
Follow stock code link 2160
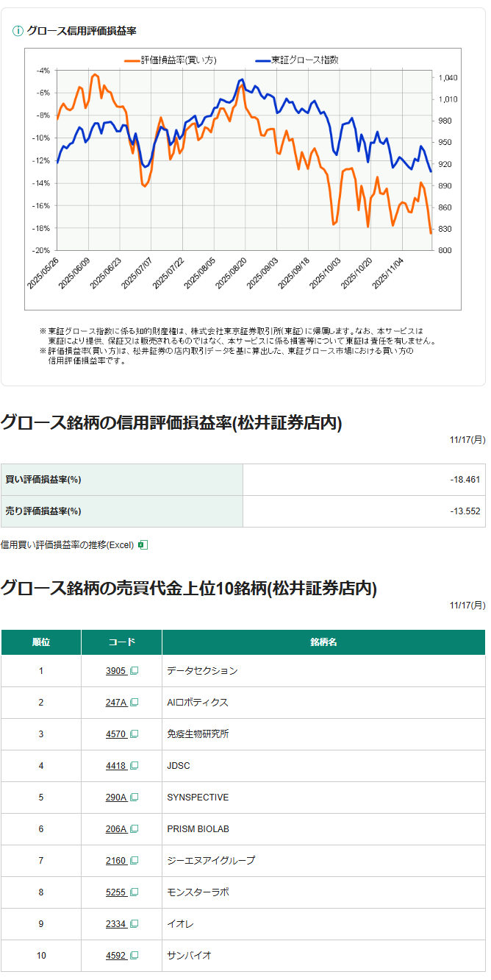[116, 861]
